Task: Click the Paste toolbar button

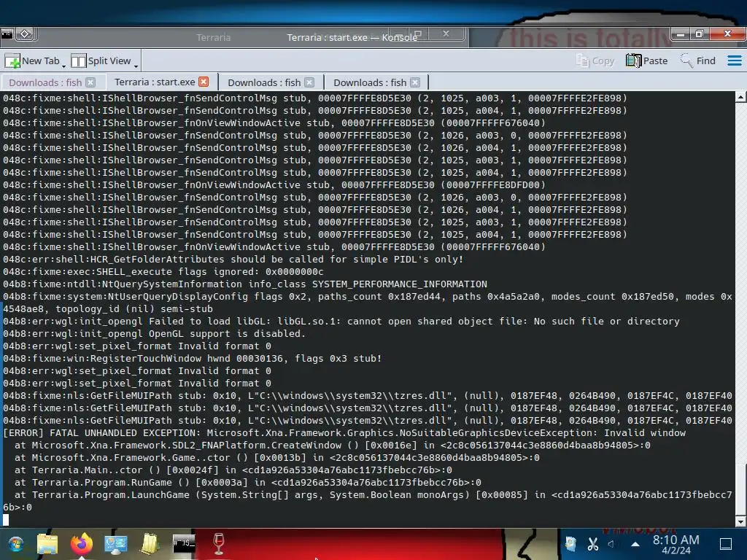Action: point(646,61)
